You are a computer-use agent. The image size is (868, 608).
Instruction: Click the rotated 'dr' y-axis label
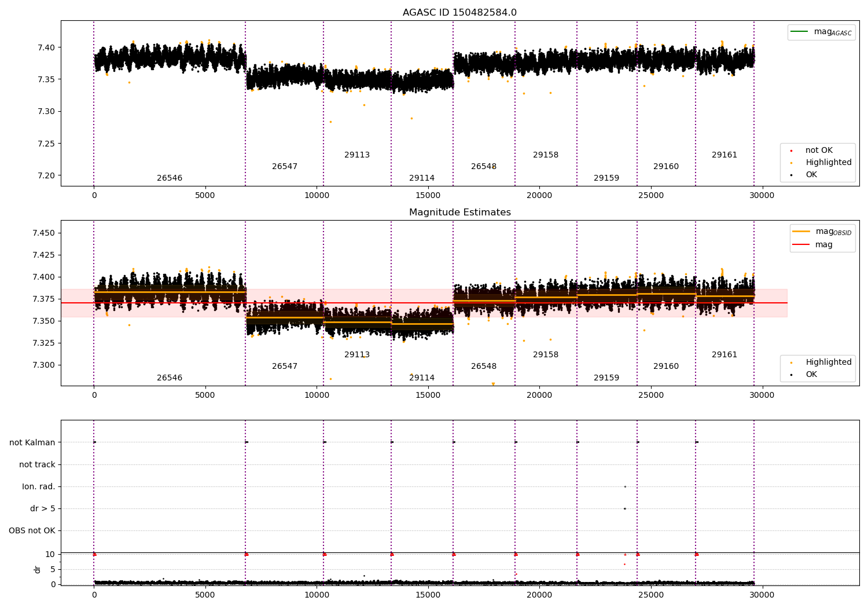point(38,570)
